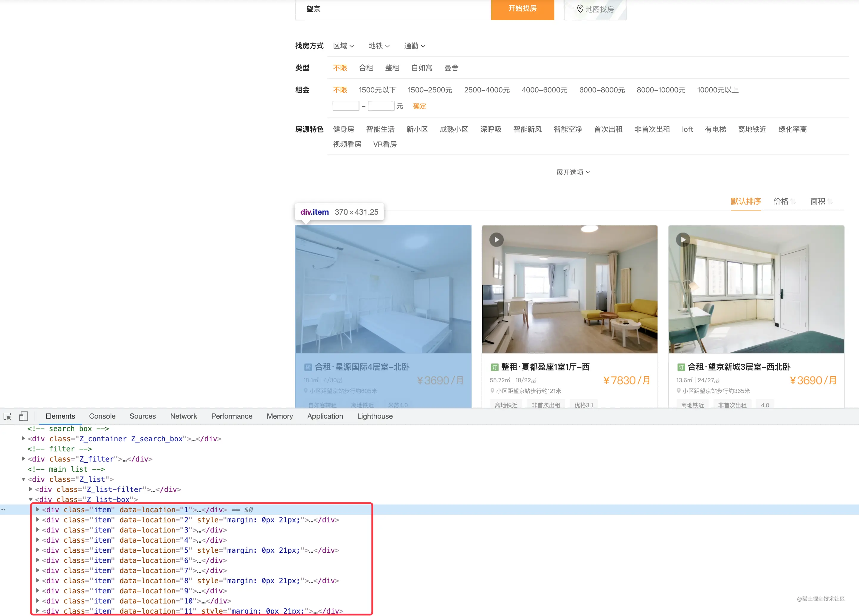The width and height of the screenshot is (859, 616).
Task: Play the video on the 望京新城 listing
Action: 683,239
